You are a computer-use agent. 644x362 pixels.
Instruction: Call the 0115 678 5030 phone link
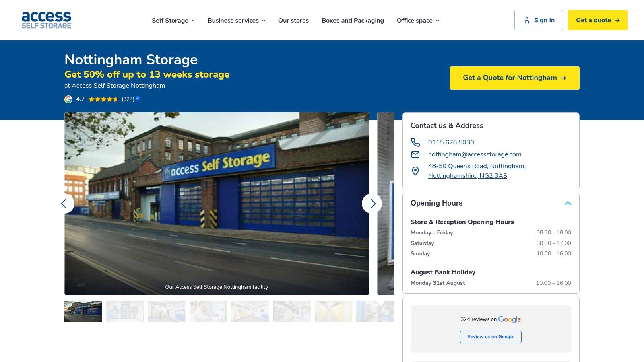451,142
